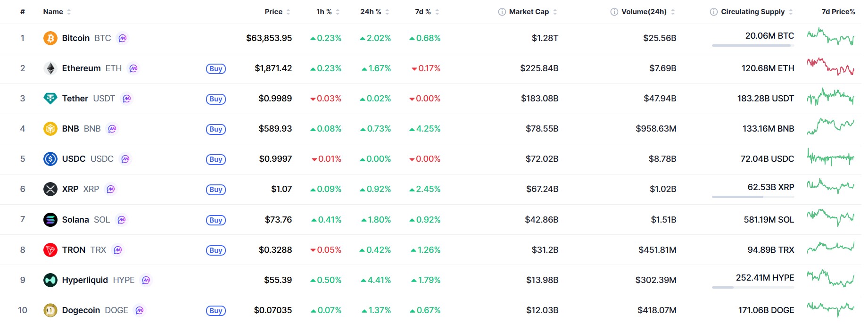This screenshot has width=868, height=324.
Task: Click TRON market cap $31.2B
Action: coord(545,250)
